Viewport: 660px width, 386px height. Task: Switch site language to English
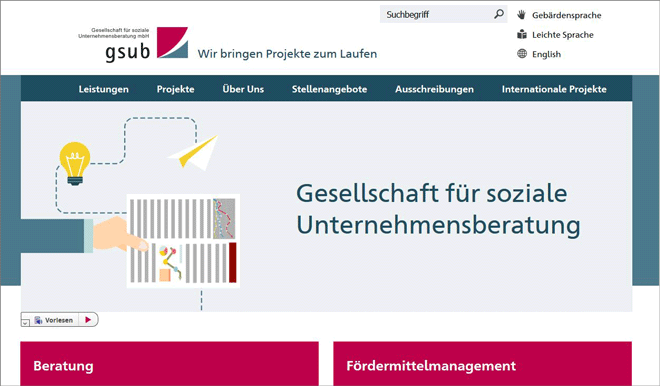546,54
